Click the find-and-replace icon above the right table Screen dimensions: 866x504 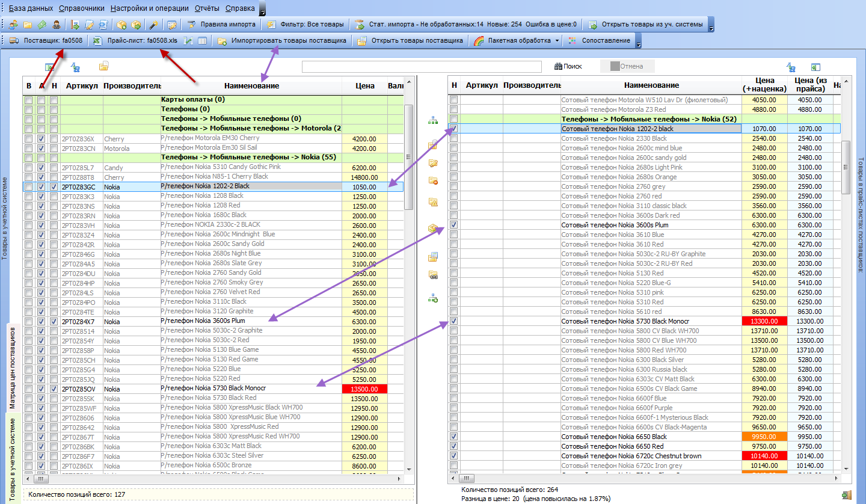(792, 67)
